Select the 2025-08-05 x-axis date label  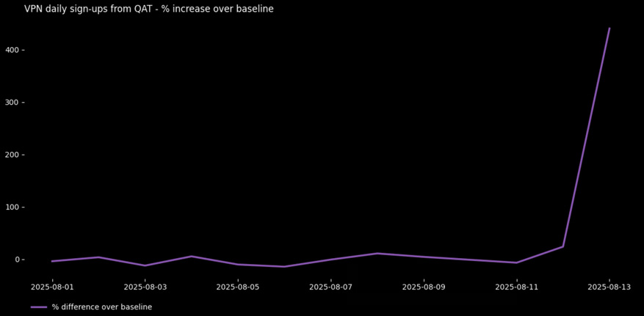tap(238, 287)
